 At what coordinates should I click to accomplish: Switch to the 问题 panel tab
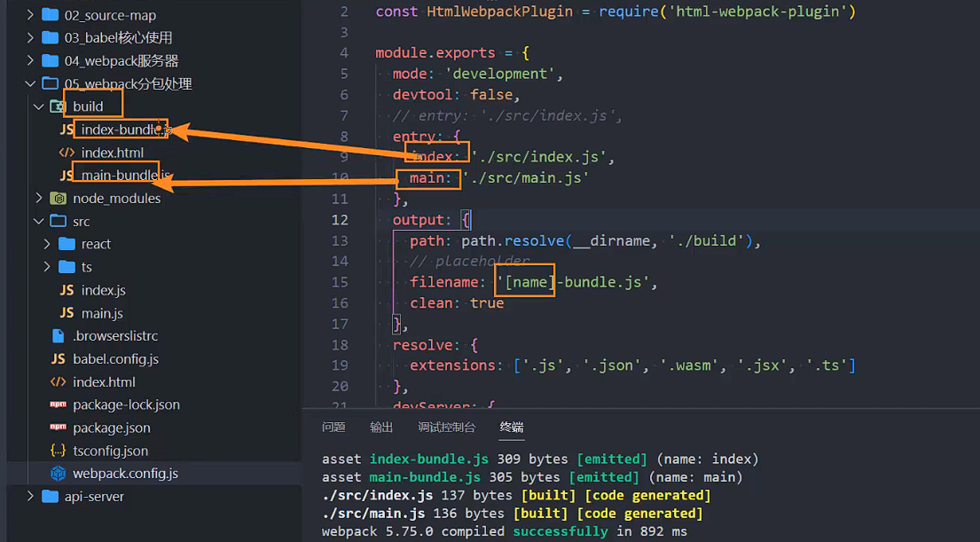point(333,428)
